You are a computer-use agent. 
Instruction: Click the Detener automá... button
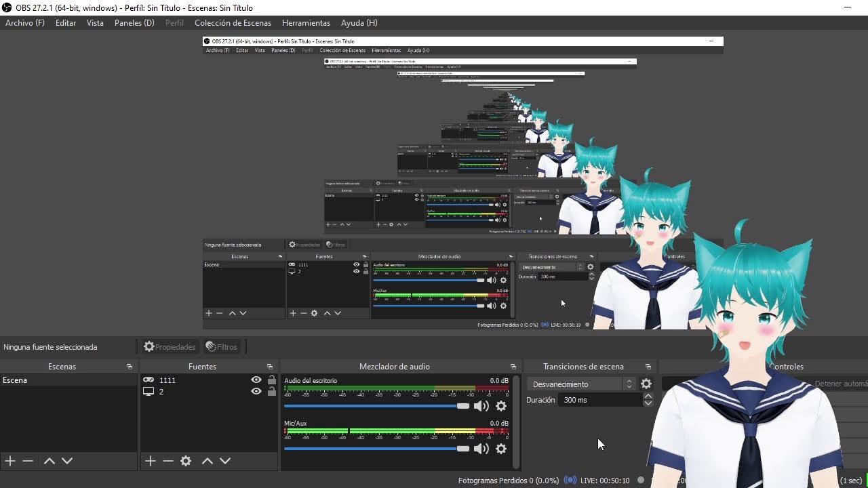(841, 384)
